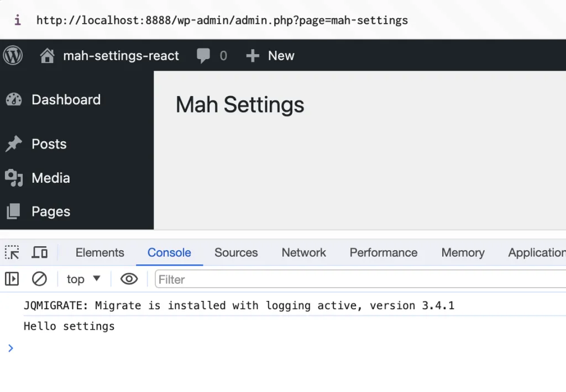The width and height of the screenshot is (566, 392).
Task: Clear the console with the no-entry icon
Action: click(39, 279)
